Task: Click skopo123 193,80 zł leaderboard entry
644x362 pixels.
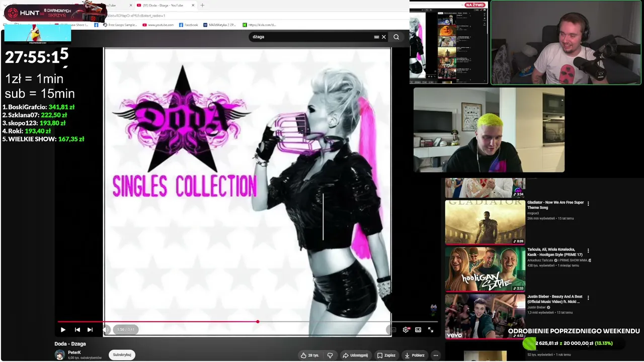Action: (34, 123)
